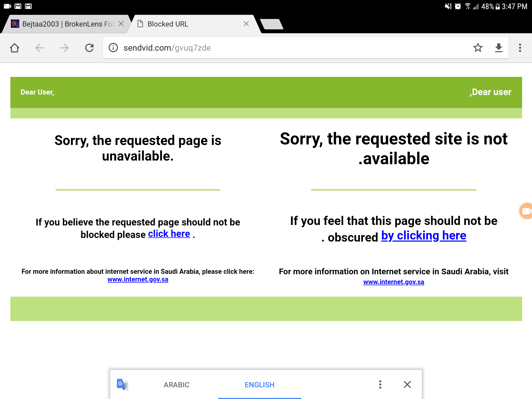
Task: Tap the Home icon in browser toolbar
Action: click(x=15, y=48)
